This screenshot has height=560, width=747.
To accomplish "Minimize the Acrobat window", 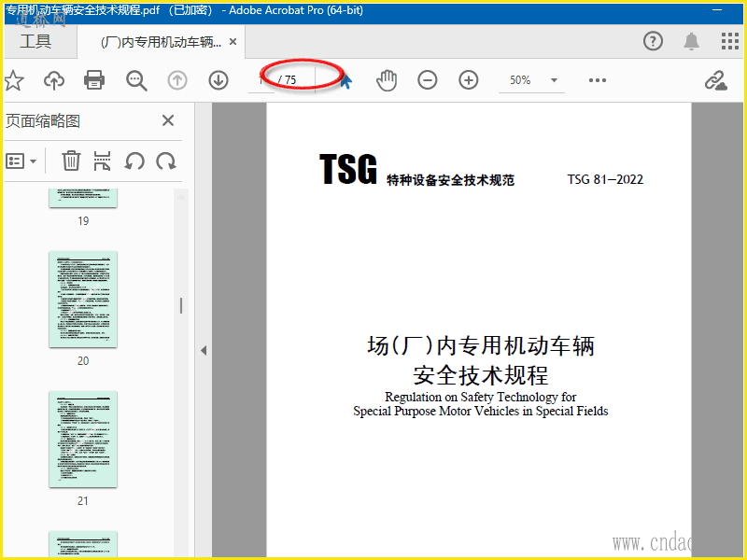I will point(716,10).
